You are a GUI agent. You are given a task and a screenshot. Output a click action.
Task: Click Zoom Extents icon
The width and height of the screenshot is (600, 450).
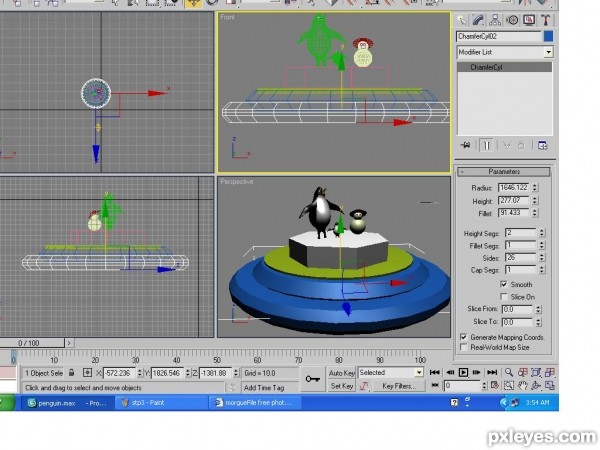[536, 372]
